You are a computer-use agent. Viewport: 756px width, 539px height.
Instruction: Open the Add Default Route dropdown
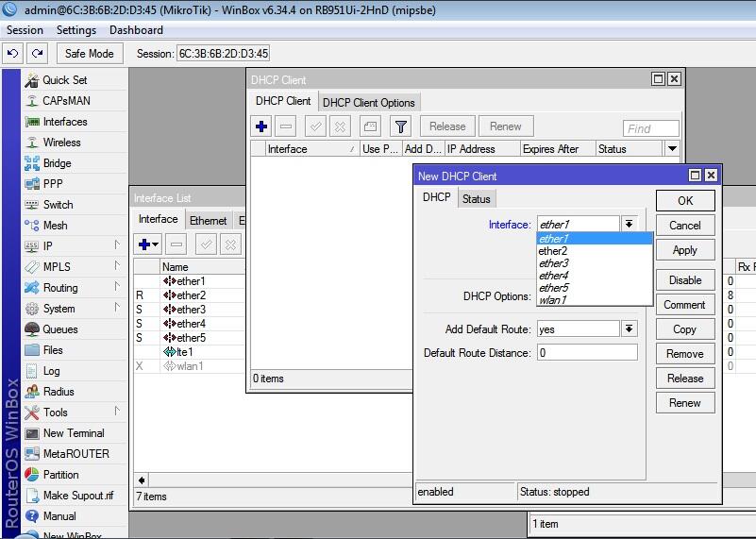(630, 328)
